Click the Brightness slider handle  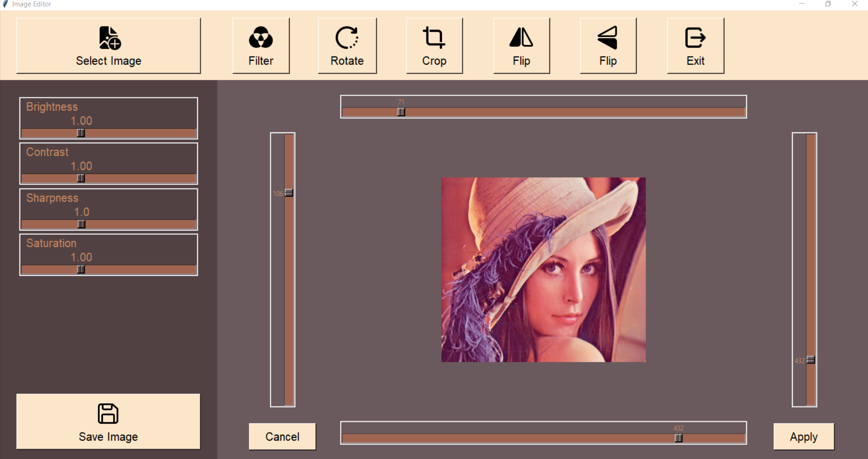tap(81, 133)
